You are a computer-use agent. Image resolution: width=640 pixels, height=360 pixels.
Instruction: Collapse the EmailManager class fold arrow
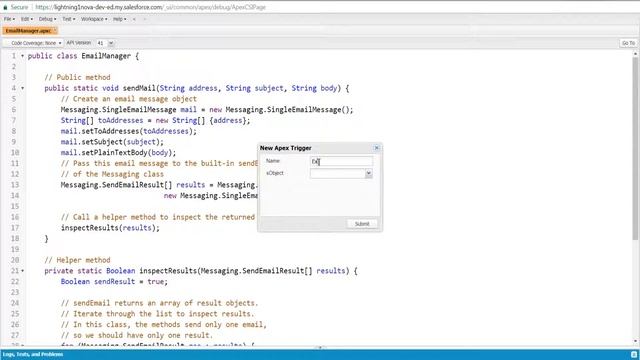(22, 56)
